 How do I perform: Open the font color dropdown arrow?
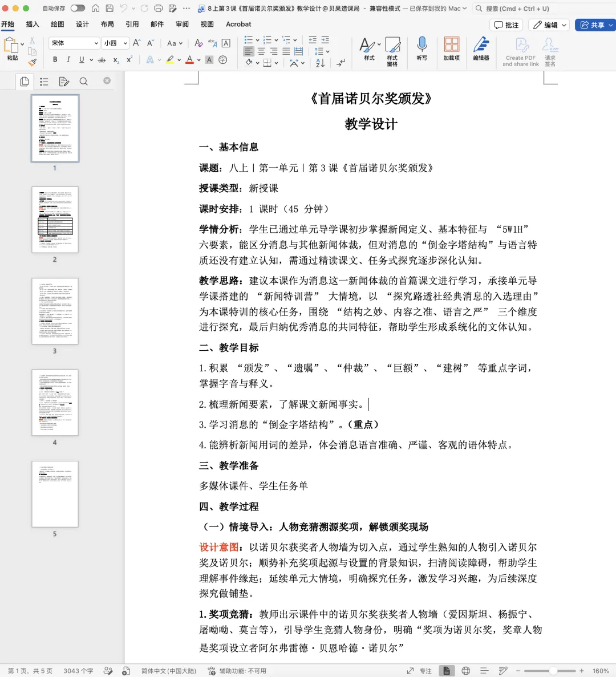tap(199, 60)
